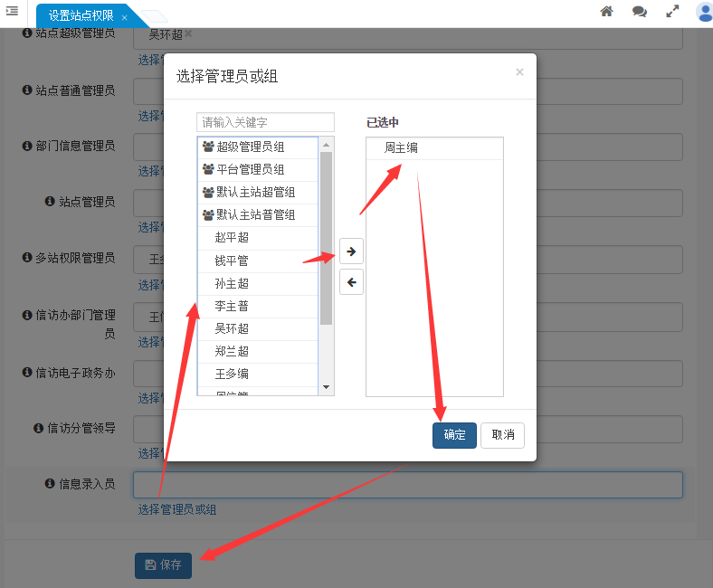Click the right arrow to add selection
Image resolution: width=713 pixels, height=588 pixels.
352,251
